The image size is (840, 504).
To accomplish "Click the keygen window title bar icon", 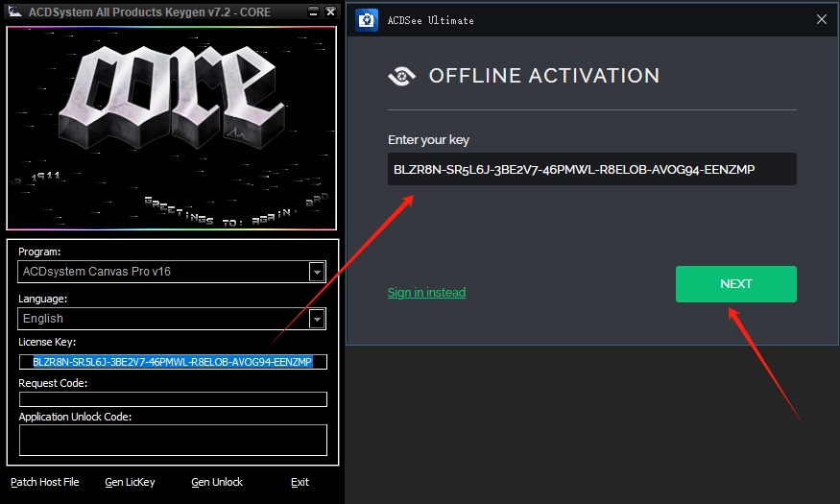I will coord(15,12).
